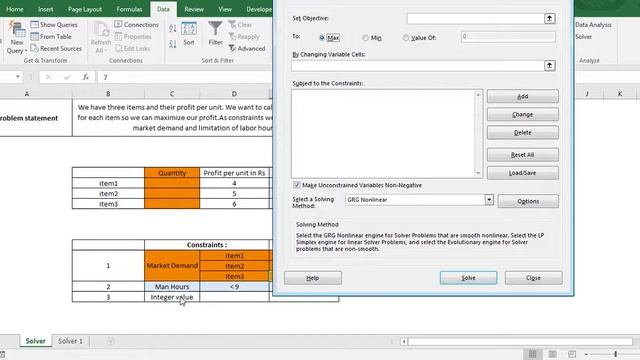
Task: Adjust the zoom slider handle
Action: (x=616, y=354)
